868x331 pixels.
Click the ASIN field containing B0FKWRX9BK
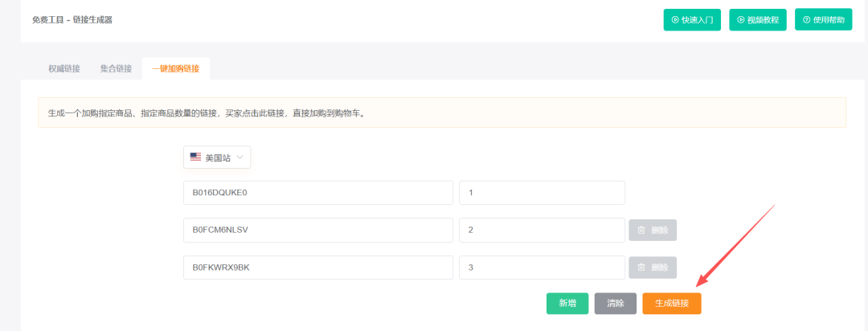pos(318,268)
